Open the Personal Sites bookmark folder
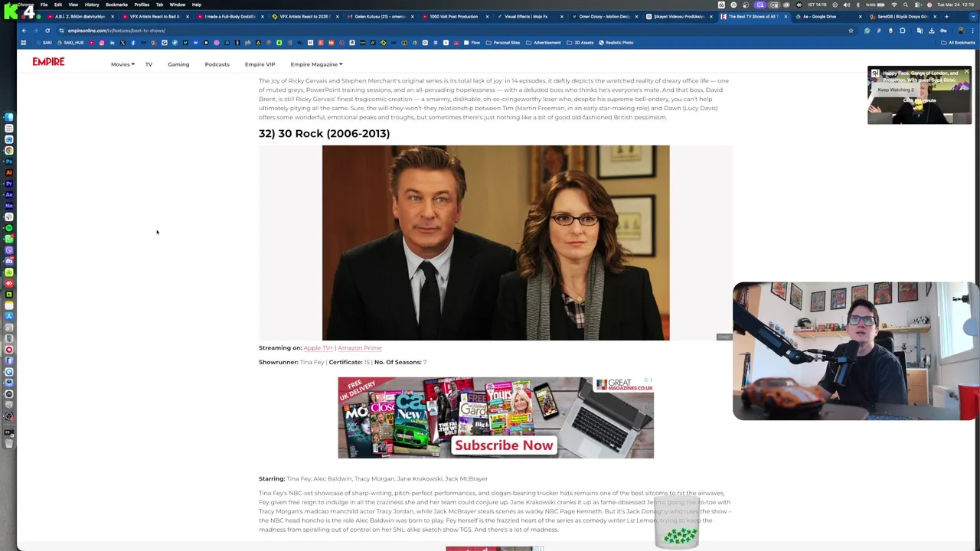This screenshot has width=980, height=551. pyautogui.click(x=503, y=43)
